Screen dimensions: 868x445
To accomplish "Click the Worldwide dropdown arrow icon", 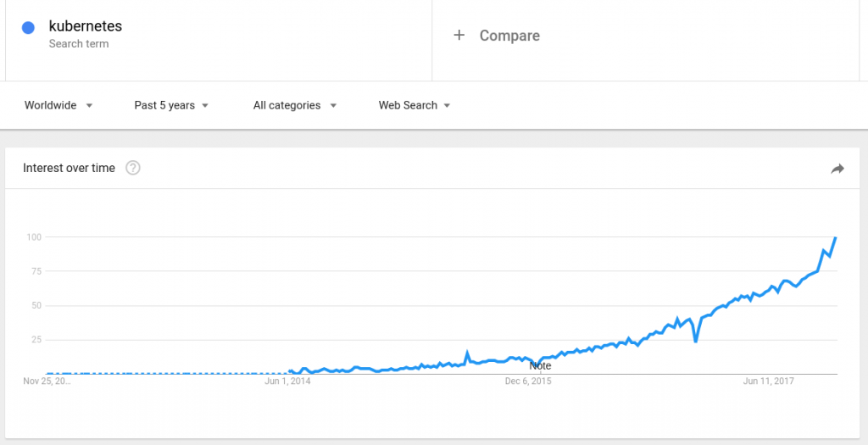I will 89,106.
